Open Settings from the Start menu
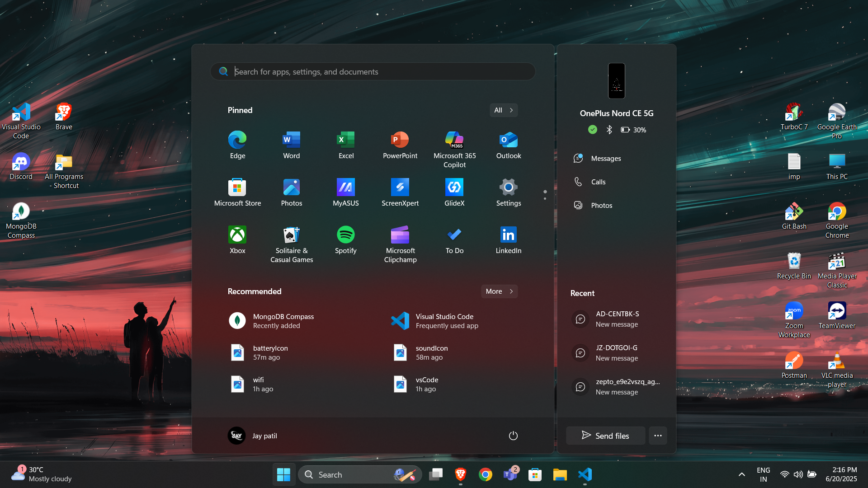 point(509,192)
